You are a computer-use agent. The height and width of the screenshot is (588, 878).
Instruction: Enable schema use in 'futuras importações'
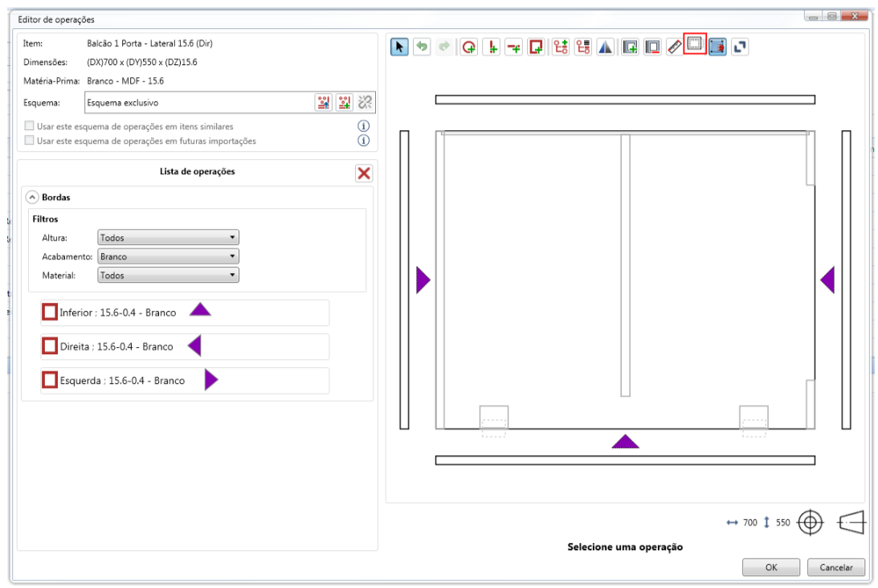click(x=30, y=141)
